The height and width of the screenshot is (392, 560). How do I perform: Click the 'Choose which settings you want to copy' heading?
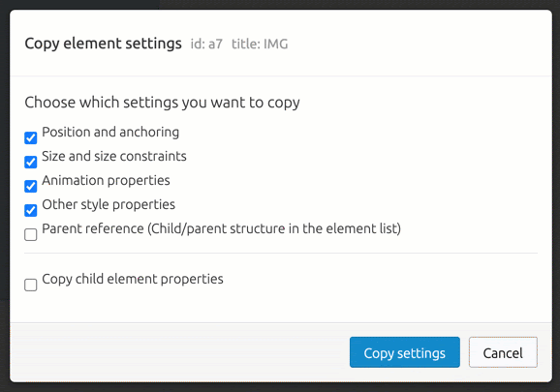click(x=162, y=103)
